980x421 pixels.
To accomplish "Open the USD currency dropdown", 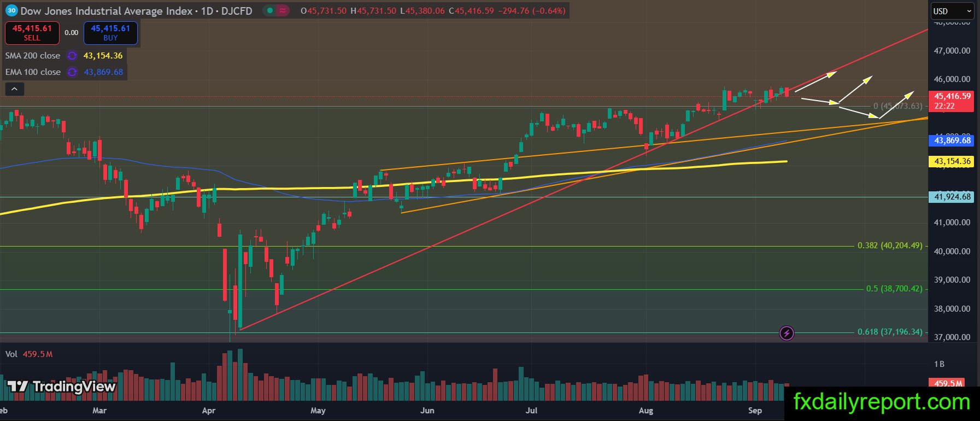I will click(953, 11).
